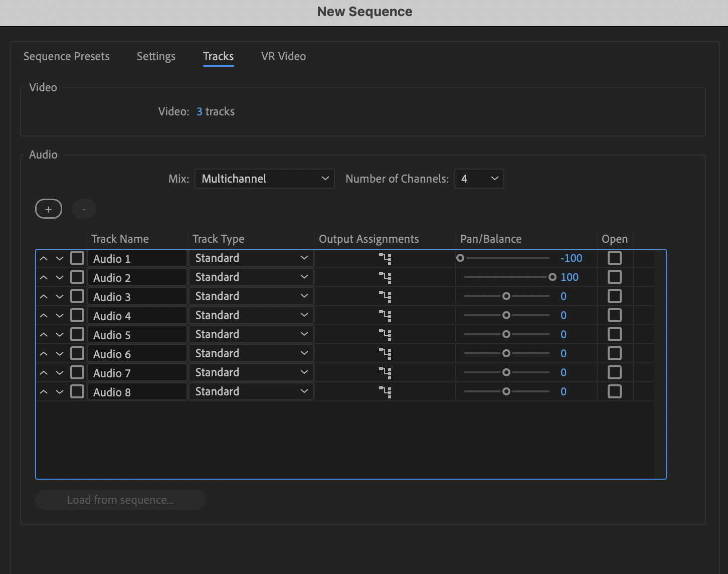
Task: Open output assignments icon for Audio 1
Action: pyautogui.click(x=385, y=259)
